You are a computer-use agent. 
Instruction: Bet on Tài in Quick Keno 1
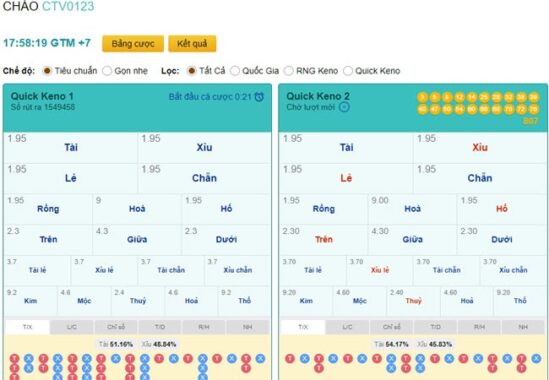(x=71, y=147)
